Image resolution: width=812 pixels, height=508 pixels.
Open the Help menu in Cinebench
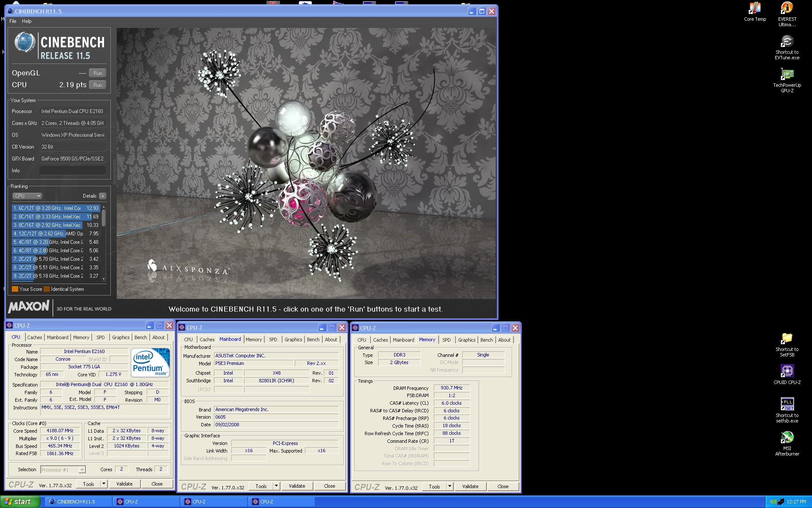click(27, 21)
